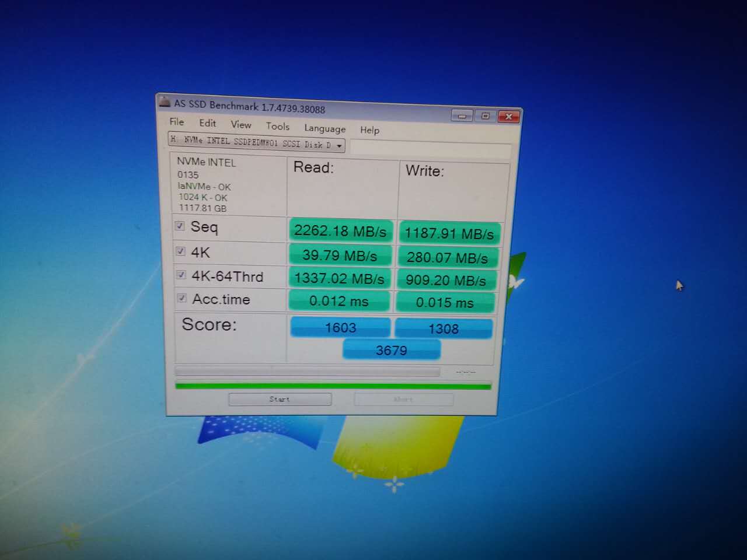Click the 4K-64Thrd write value 909.20 MB/s
This screenshot has height=560, width=747.
point(446,281)
